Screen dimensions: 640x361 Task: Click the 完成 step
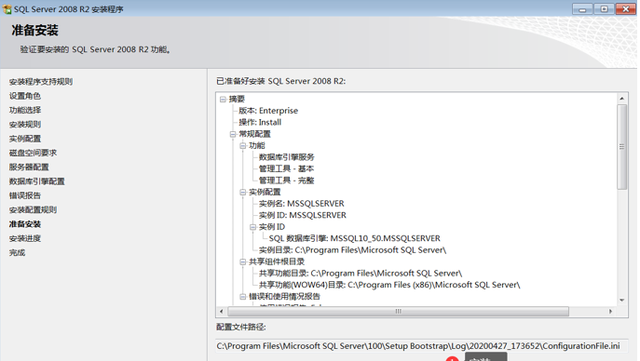coord(17,253)
